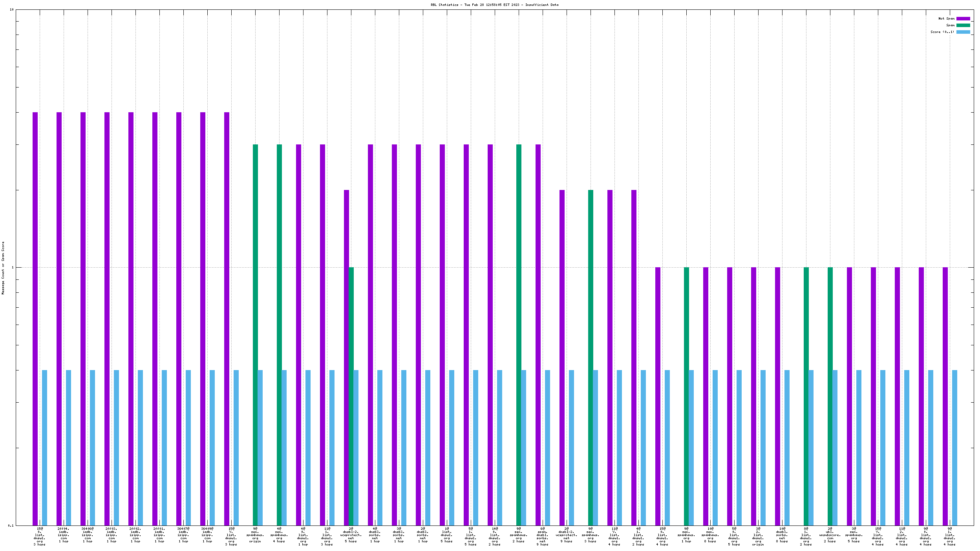Click the Message Count or Spam Score axis label
980x551 pixels.
pos(3,268)
